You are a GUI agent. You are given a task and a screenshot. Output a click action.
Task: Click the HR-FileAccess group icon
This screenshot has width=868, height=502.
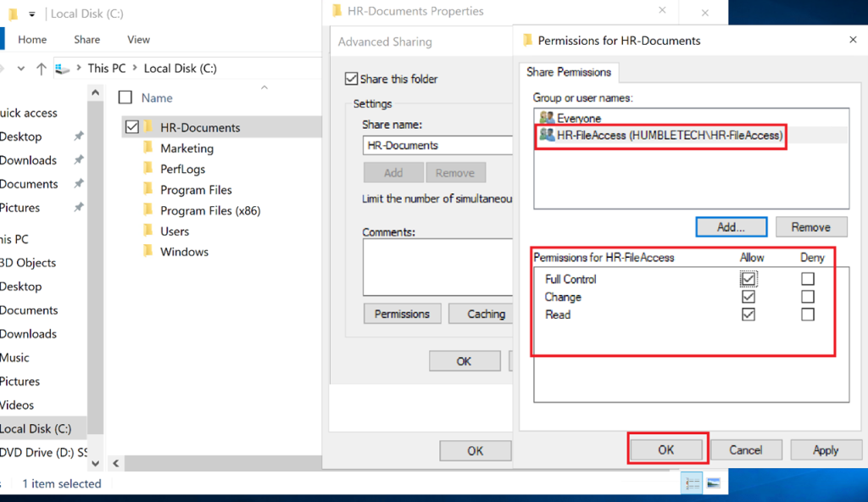tap(547, 135)
